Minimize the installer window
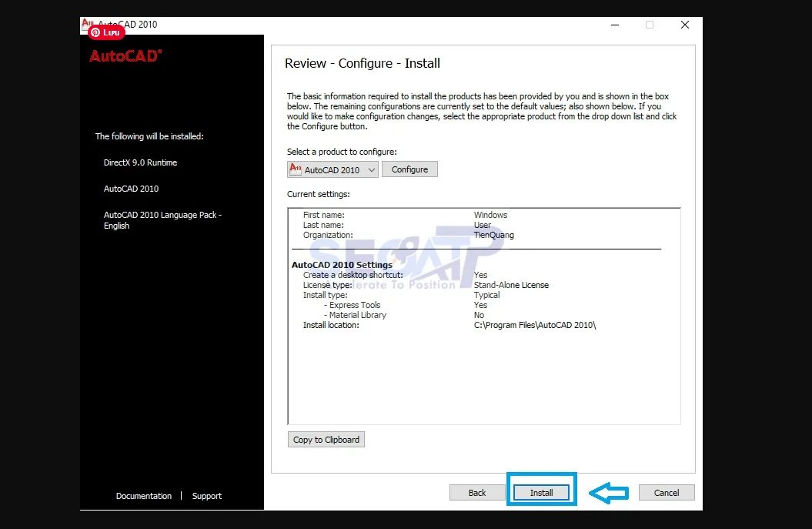The height and width of the screenshot is (529, 812). (x=614, y=25)
